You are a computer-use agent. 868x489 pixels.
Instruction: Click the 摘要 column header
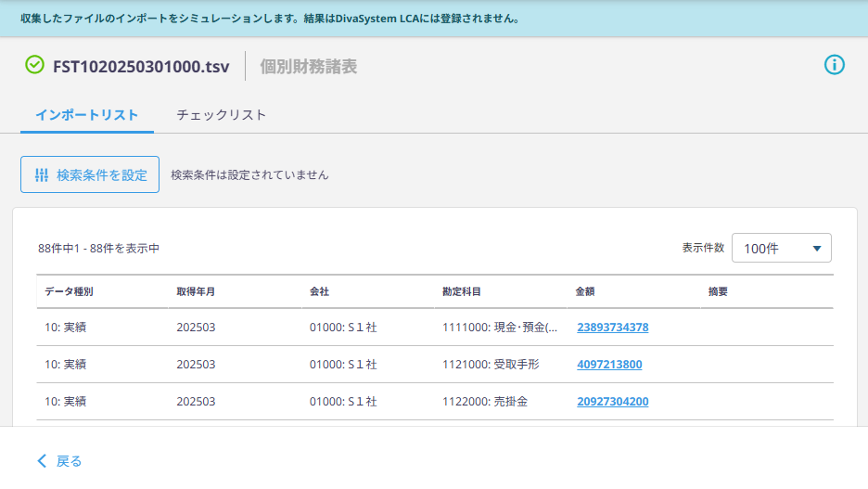tap(718, 292)
